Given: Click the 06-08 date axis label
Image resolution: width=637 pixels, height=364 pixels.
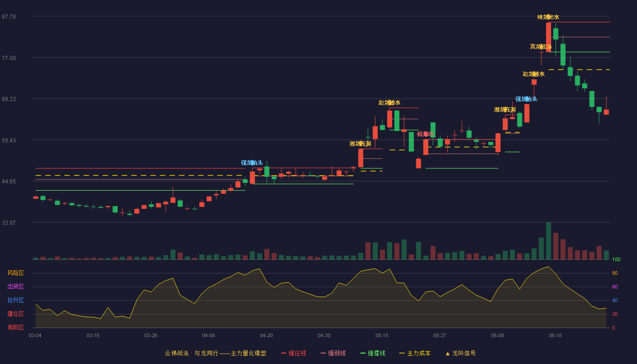Looking at the screenshot, I should [x=497, y=335].
